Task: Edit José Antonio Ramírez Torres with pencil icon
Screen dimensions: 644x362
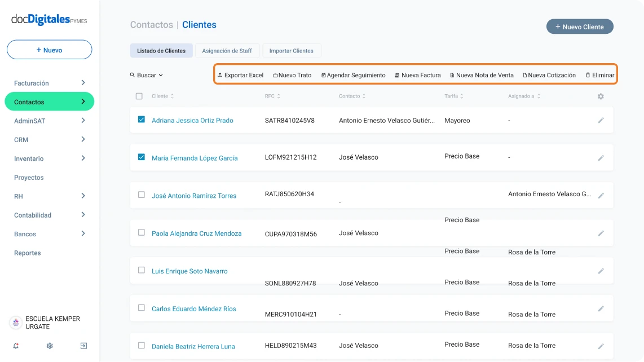Action: click(x=601, y=196)
